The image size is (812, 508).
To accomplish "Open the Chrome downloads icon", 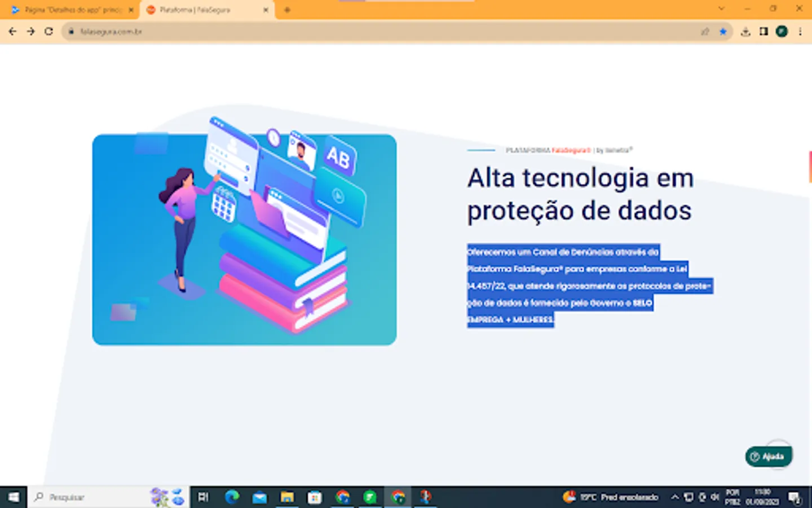I will point(745,32).
